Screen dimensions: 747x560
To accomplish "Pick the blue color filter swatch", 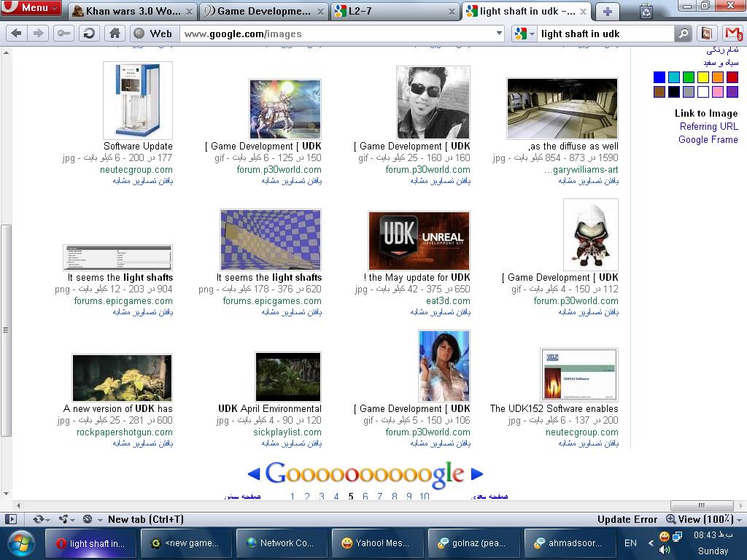I will pos(659,77).
